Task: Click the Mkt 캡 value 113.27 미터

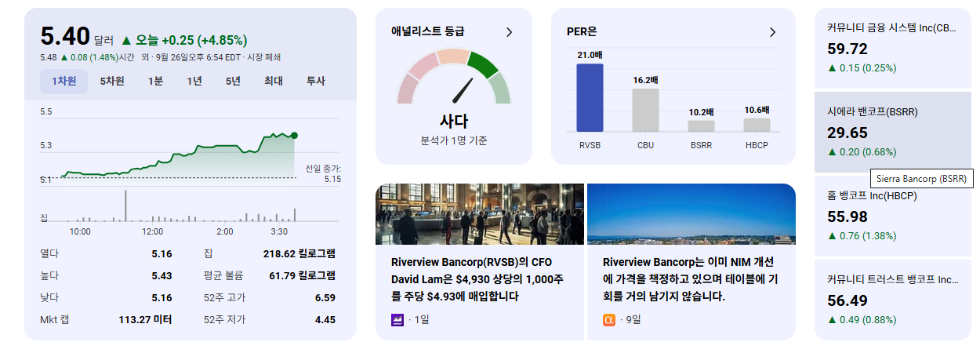Action: click(145, 319)
